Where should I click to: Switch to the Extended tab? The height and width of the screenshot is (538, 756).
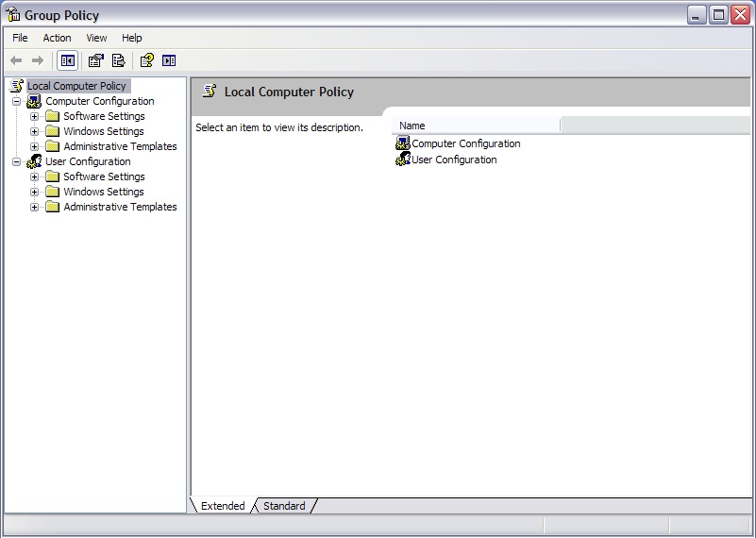coord(223,506)
